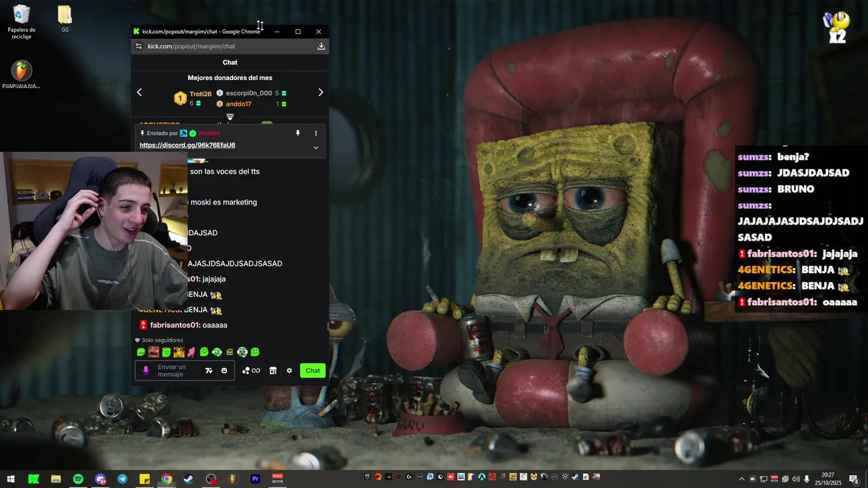Show next top donors with right arrow
Screen dimensions: 868x488
321,92
